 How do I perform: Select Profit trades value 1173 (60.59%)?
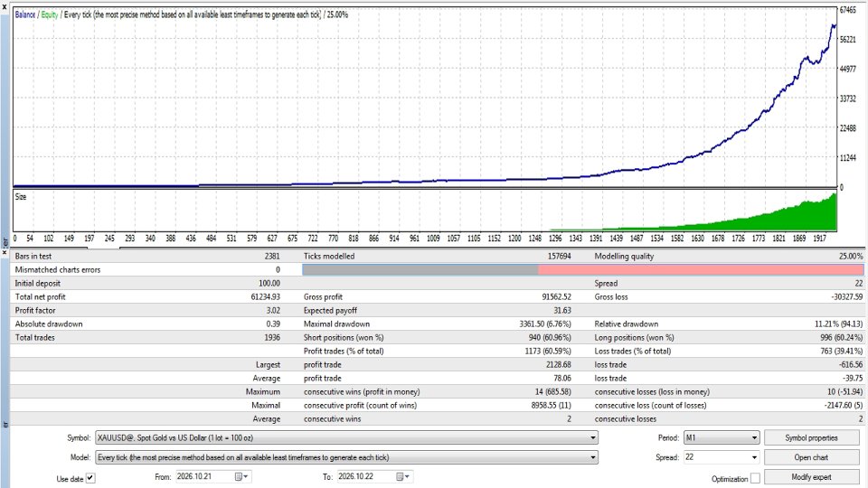point(548,351)
